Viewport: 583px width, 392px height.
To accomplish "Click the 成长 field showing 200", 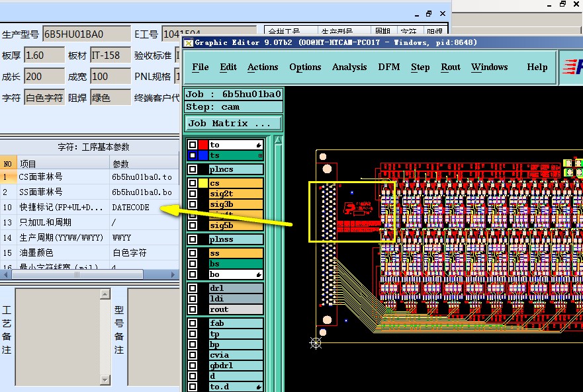I will (44, 77).
